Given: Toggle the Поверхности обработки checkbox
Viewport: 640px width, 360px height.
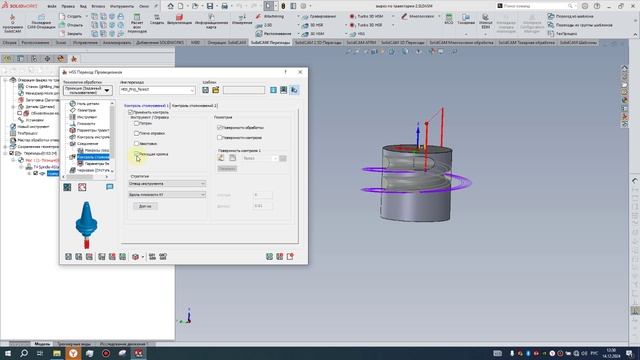Looking at the screenshot, I should tap(220, 127).
